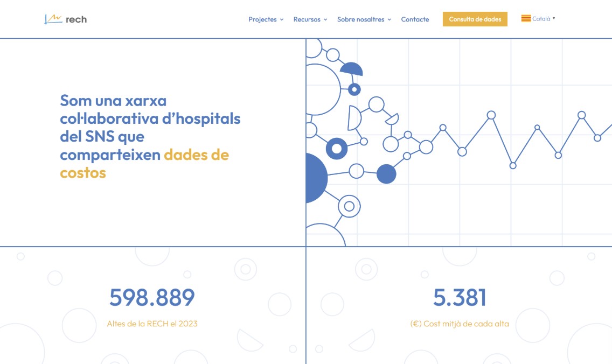Click the rech logo chart icon

(53, 19)
